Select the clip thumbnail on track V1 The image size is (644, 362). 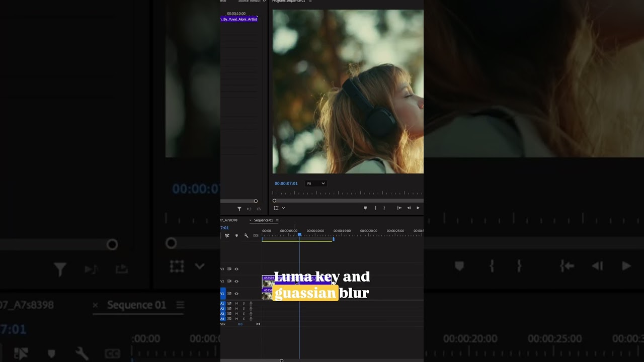coord(267,296)
